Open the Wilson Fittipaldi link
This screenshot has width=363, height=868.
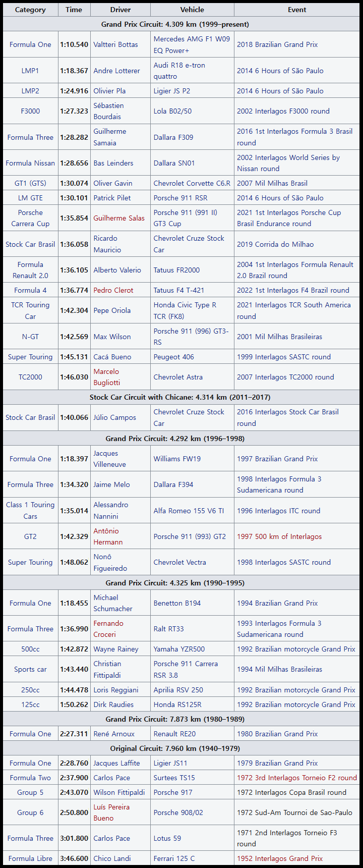point(119,792)
